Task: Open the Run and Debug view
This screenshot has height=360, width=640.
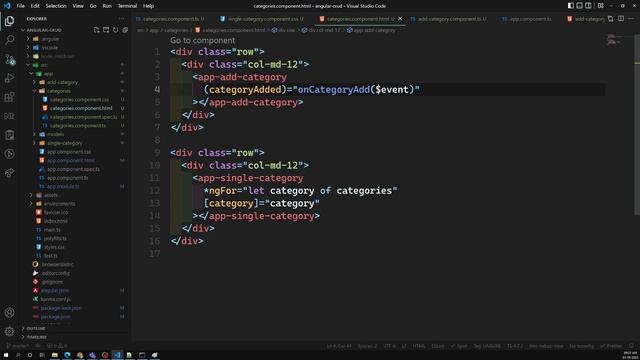Action: [9, 78]
